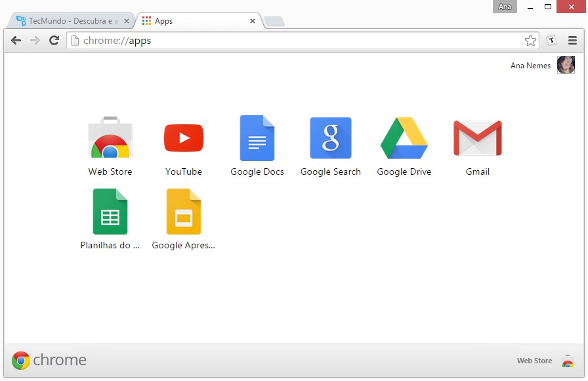The height and width of the screenshot is (381, 588).
Task: Click the Ana Nemes name text
Action: coord(530,66)
